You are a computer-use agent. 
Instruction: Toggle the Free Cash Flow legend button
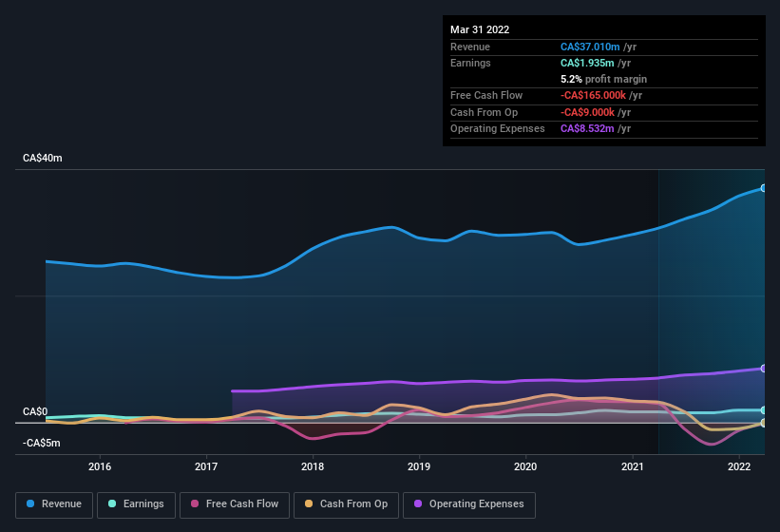(x=235, y=504)
